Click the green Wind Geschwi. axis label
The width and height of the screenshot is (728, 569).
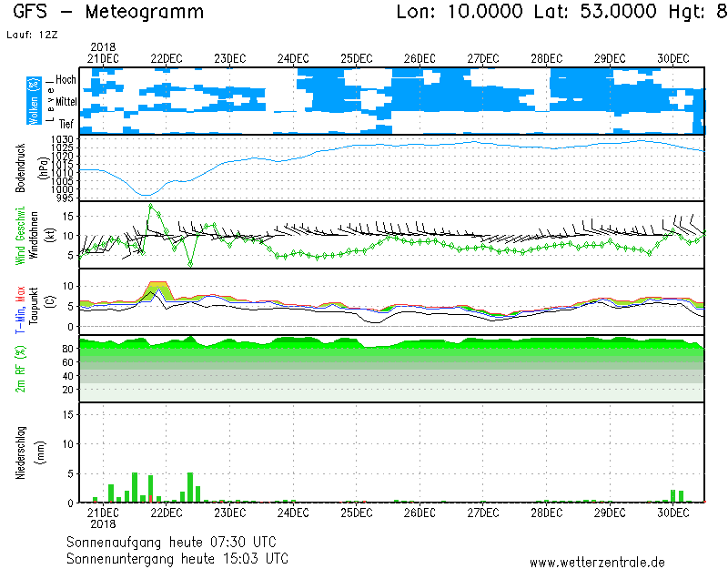click(20, 235)
